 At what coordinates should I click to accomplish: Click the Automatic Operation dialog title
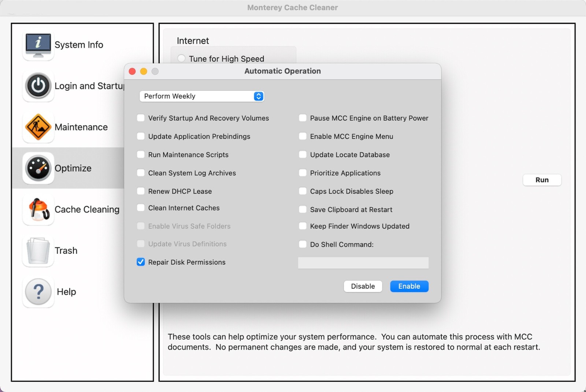tap(282, 71)
